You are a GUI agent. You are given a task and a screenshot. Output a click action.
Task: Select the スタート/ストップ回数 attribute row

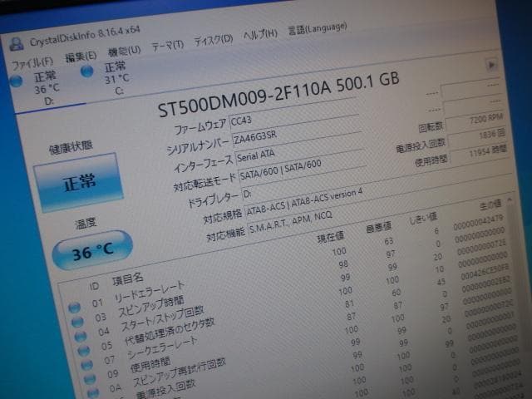(x=293, y=289)
